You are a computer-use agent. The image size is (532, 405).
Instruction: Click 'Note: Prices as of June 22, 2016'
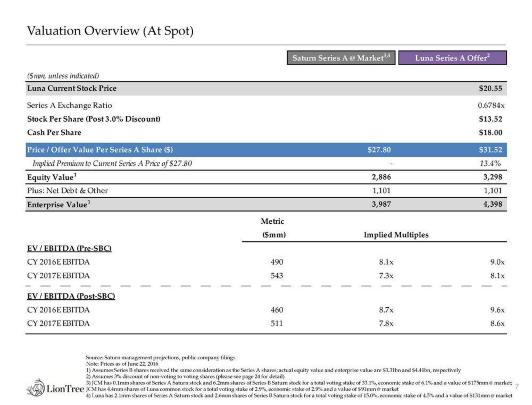pyautogui.click(x=122, y=364)
